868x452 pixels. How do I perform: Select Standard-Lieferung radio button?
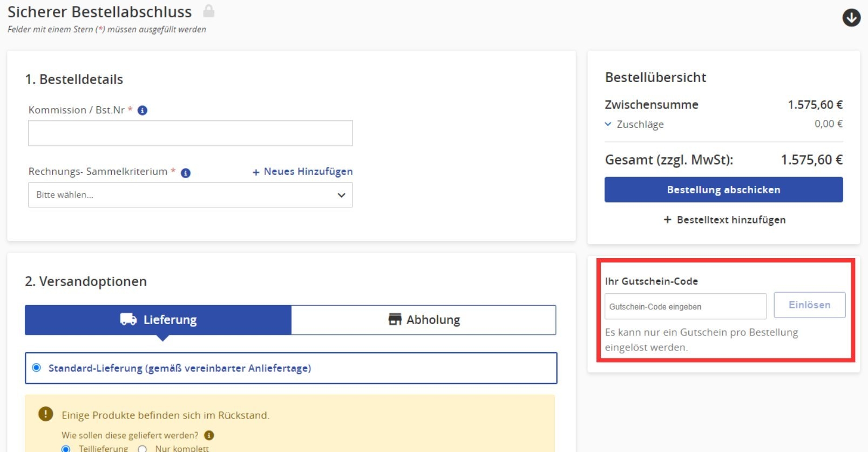(x=37, y=368)
